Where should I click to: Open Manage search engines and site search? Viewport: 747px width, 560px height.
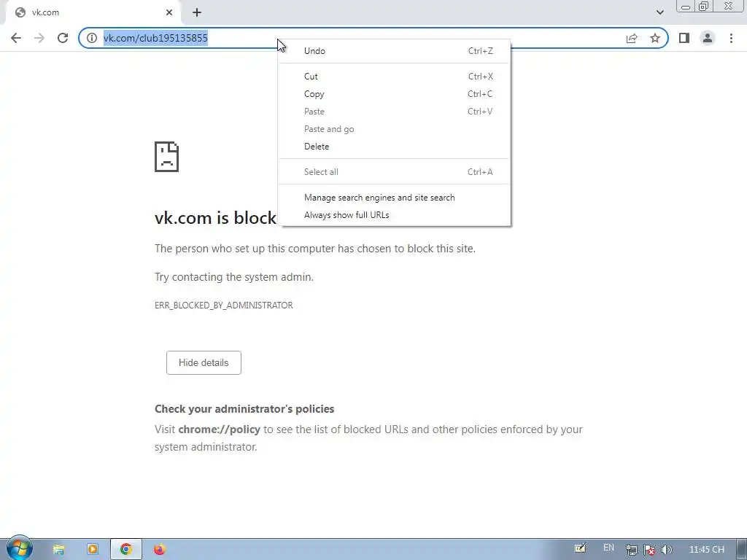tap(395, 197)
